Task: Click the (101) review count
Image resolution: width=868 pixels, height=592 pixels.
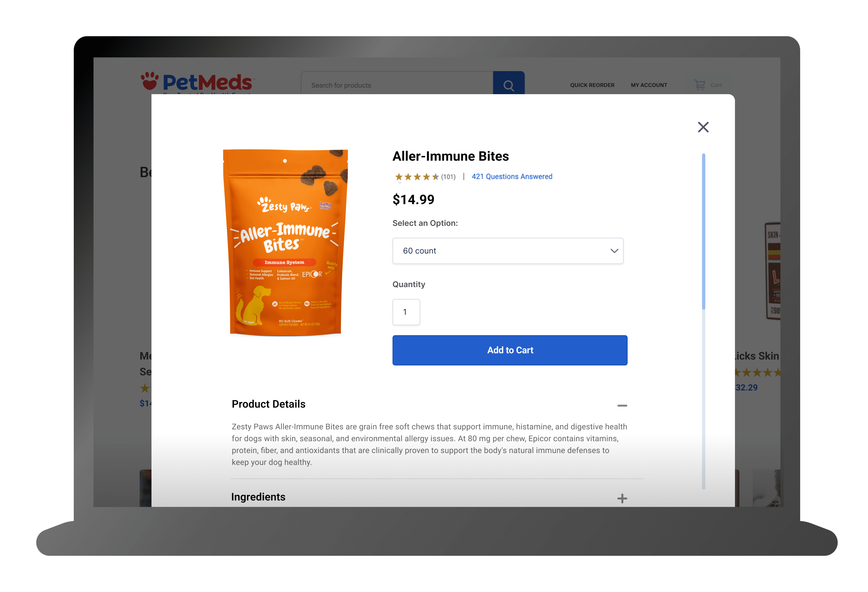Action: [448, 177]
